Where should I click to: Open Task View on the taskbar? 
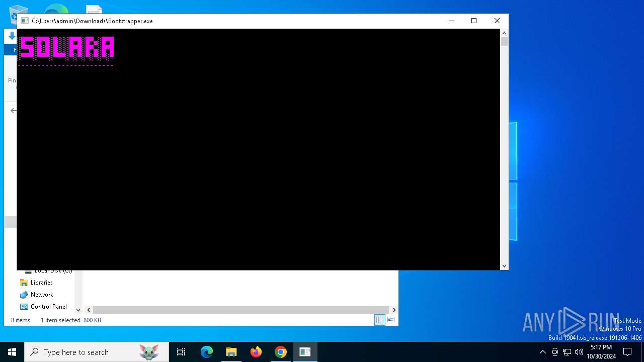click(x=181, y=352)
